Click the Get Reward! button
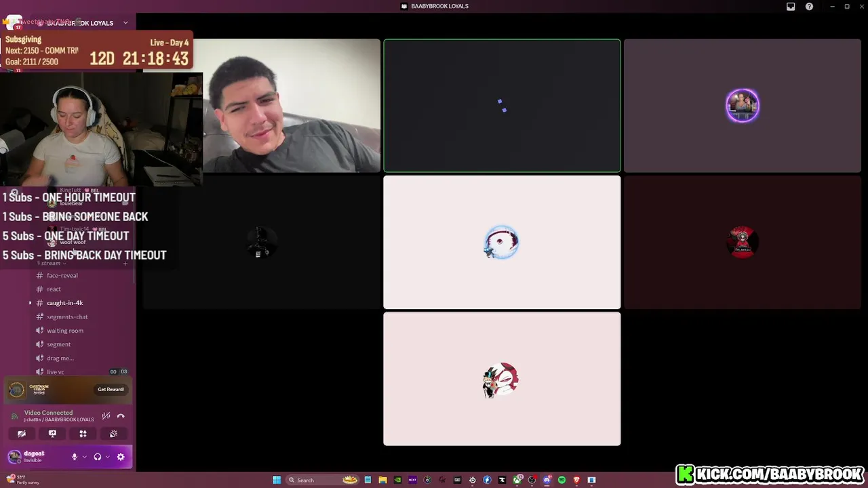 pos(111,390)
